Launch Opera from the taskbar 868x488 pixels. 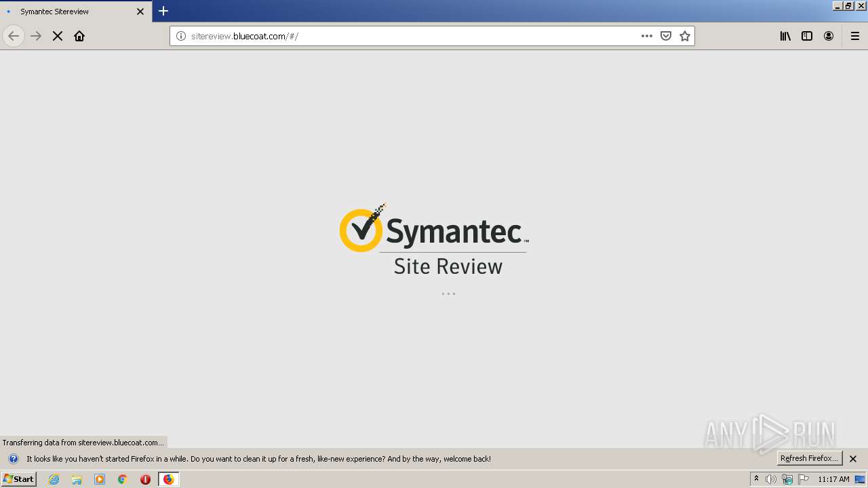(145, 479)
